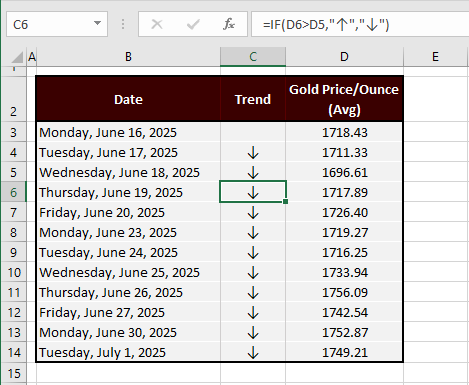This screenshot has width=469, height=385.
Task: Click the Date header cell
Action: (x=128, y=99)
